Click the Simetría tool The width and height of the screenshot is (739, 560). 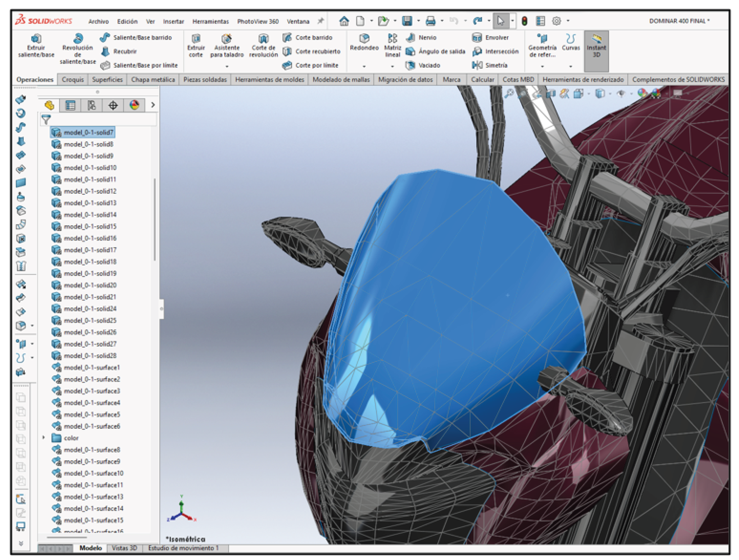click(490, 65)
